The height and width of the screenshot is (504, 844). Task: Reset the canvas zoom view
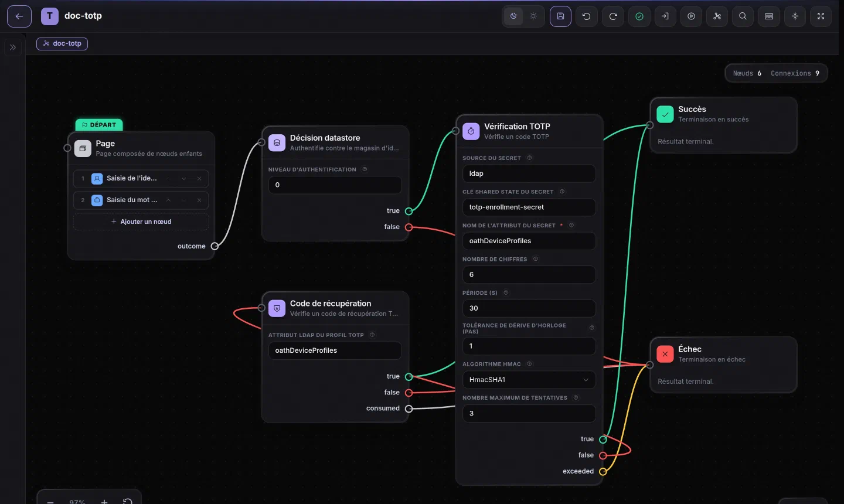pos(127,501)
